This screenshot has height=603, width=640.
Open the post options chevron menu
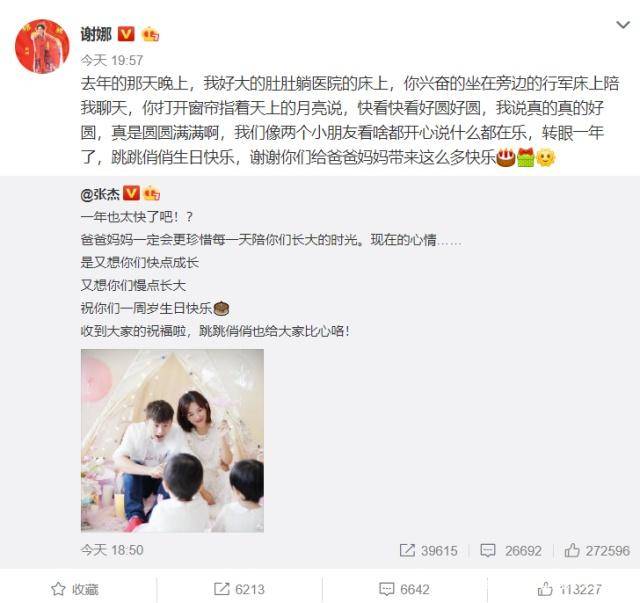623,25
